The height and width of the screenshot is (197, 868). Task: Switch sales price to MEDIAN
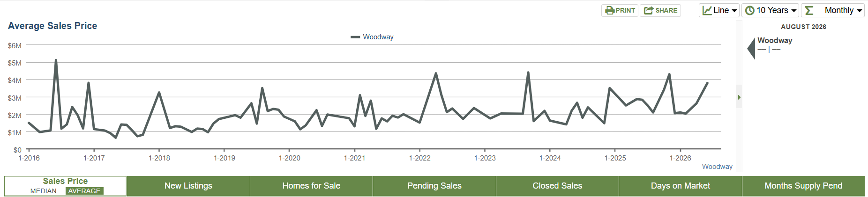[43, 191]
